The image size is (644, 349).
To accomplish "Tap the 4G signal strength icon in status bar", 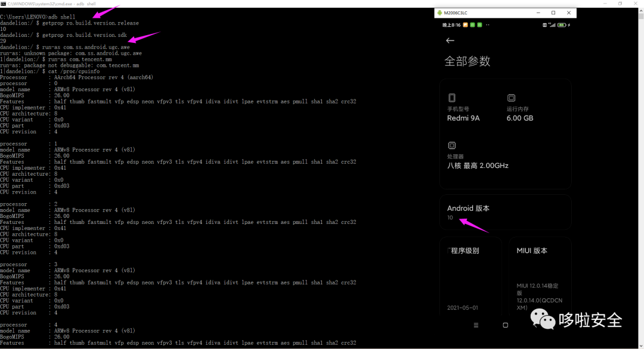I will (x=552, y=25).
